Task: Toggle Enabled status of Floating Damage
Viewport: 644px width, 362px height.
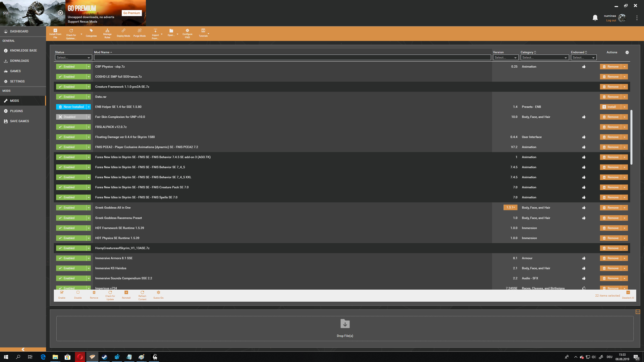Action: click(x=71, y=137)
